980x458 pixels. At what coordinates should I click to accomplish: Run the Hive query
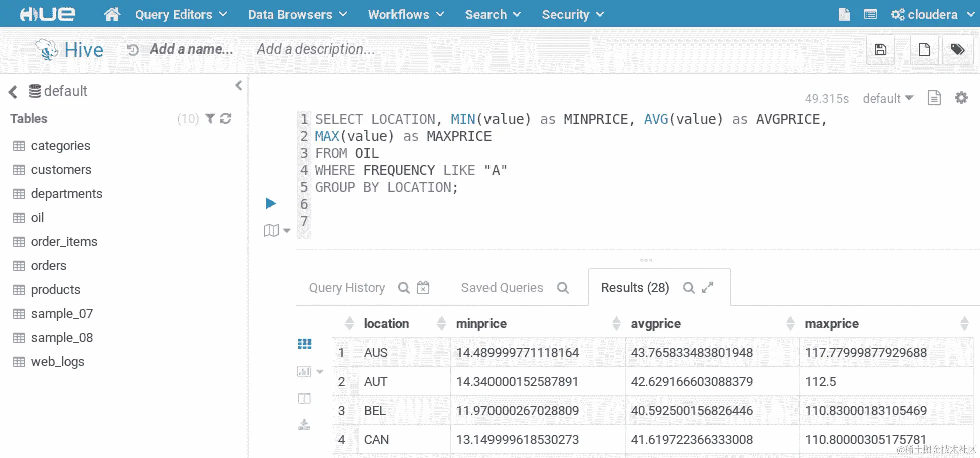point(271,203)
